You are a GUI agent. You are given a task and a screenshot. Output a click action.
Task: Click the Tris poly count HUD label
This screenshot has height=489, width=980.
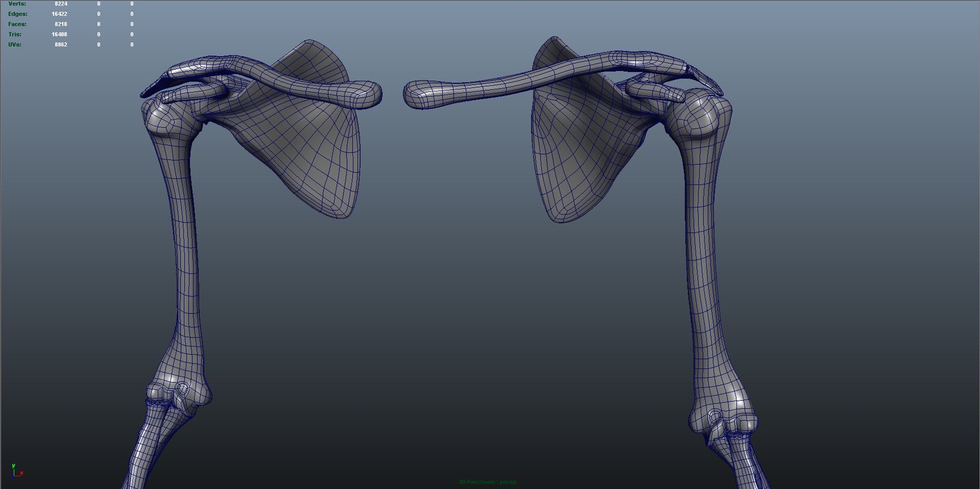pos(14,34)
